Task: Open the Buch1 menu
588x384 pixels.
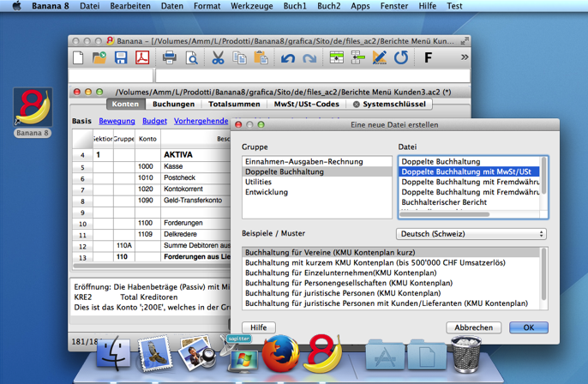Action: (x=295, y=6)
